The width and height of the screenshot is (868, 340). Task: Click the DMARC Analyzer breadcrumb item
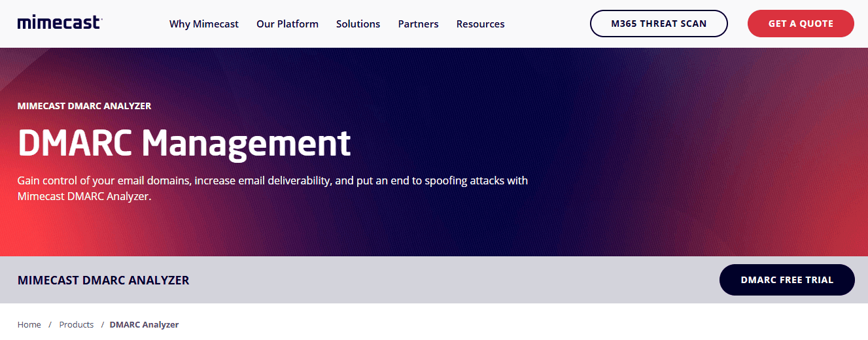tap(144, 324)
